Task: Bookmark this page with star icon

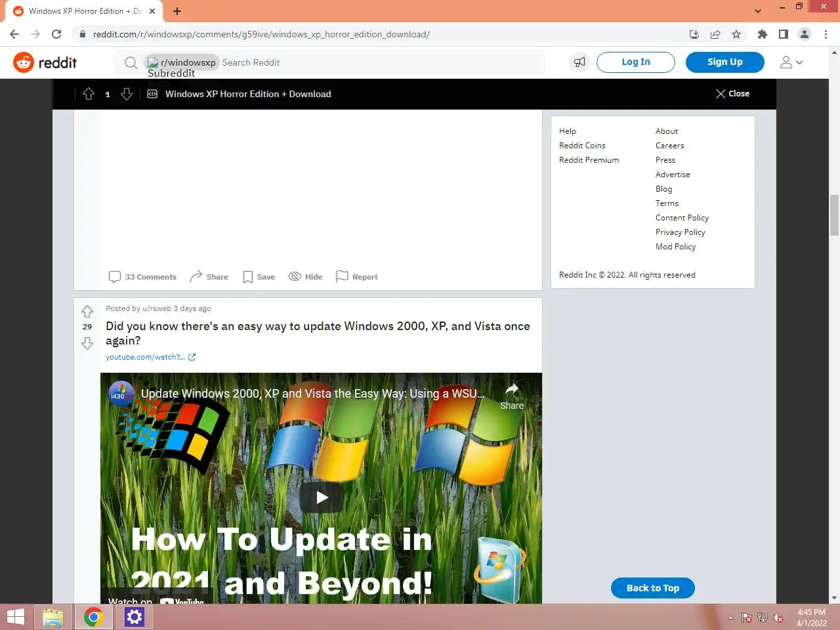Action: tap(736, 34)
